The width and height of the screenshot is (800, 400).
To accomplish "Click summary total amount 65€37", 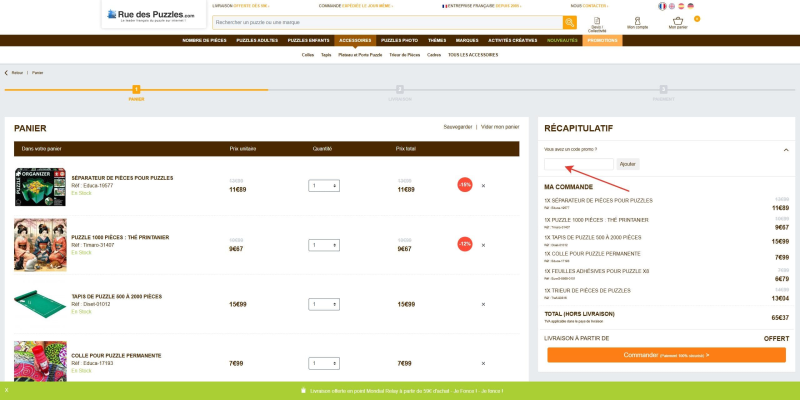I will (780, 317).
